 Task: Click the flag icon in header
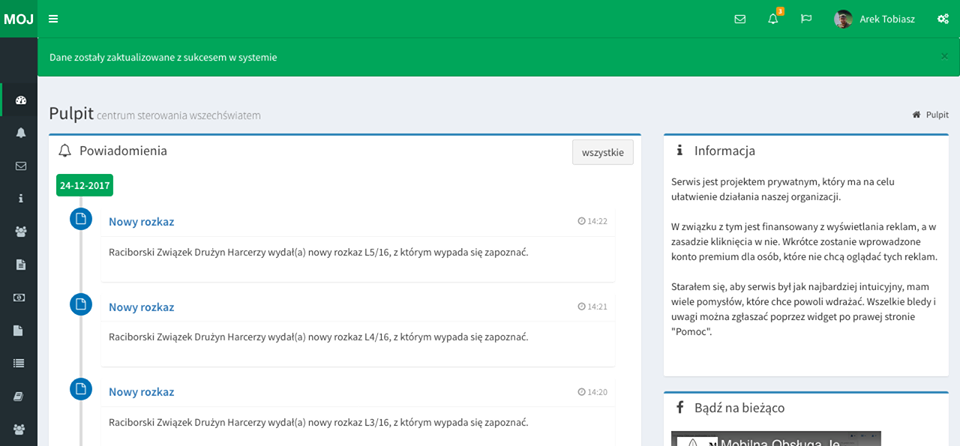[x=806, y=19]
